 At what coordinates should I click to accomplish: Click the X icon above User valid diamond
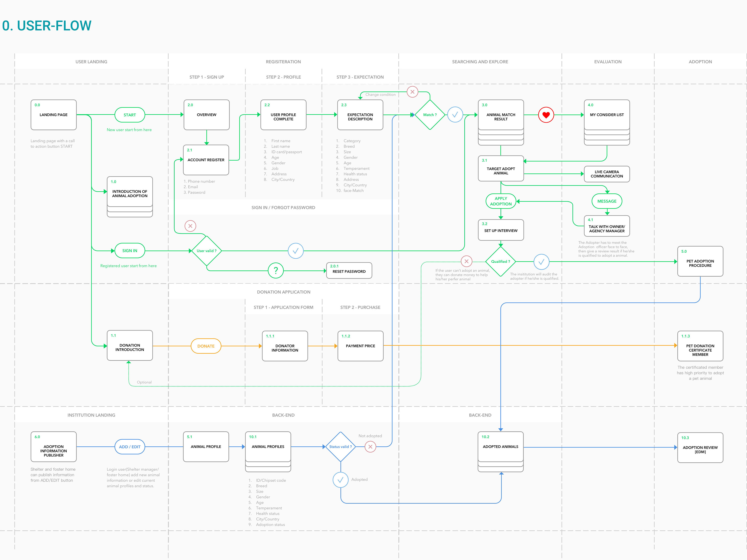(x=190, y=226)
